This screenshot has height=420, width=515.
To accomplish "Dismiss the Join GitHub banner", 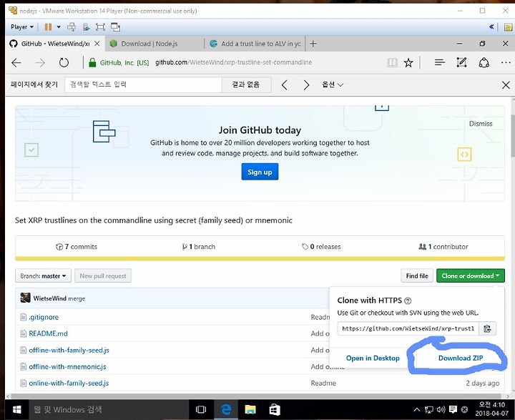I will coord(481,124).
